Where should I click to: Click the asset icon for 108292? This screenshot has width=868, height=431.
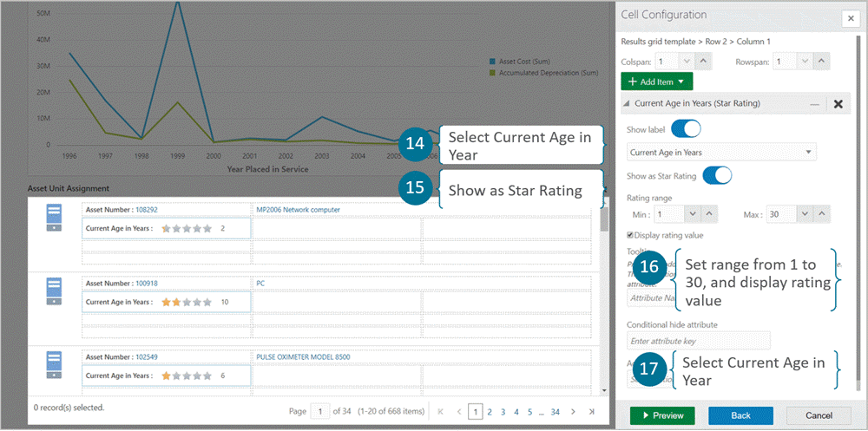pos(54,218)
